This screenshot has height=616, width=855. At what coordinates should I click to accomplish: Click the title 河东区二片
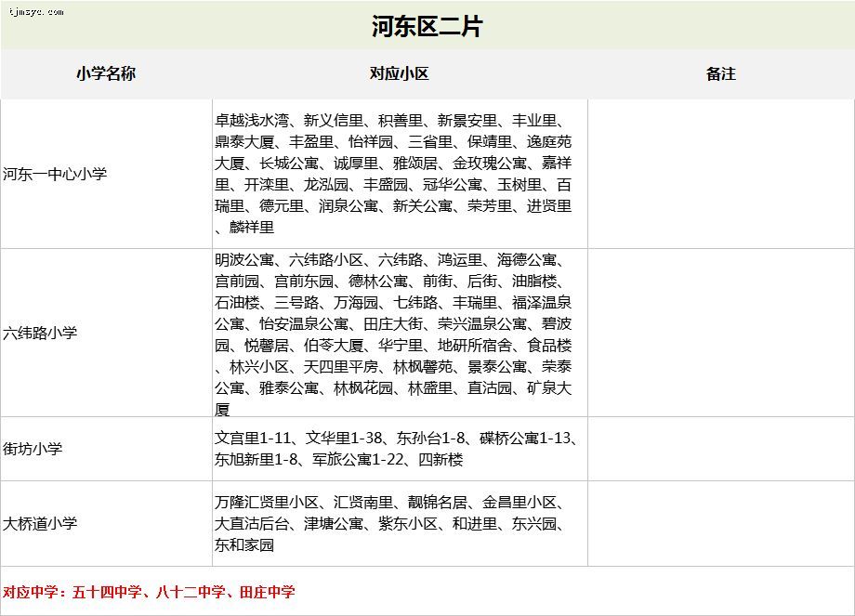427,26
